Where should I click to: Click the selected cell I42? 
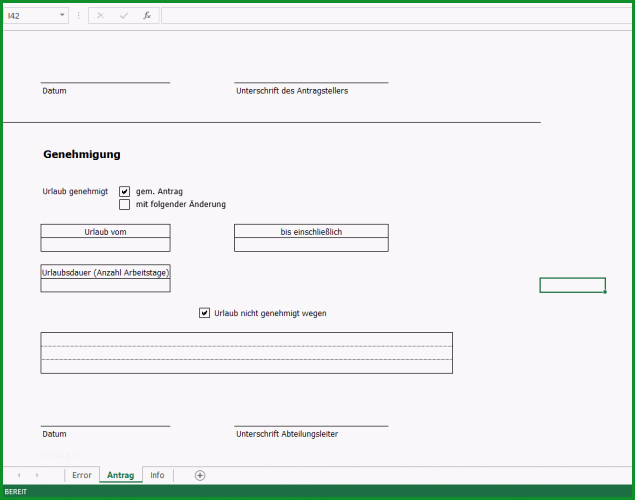click(x=573, y=285)
